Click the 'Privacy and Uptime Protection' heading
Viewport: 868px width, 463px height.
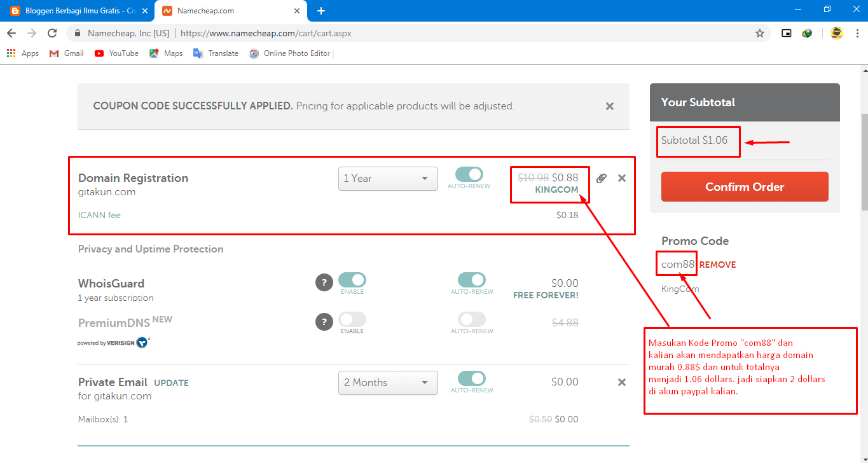[151, 249]
